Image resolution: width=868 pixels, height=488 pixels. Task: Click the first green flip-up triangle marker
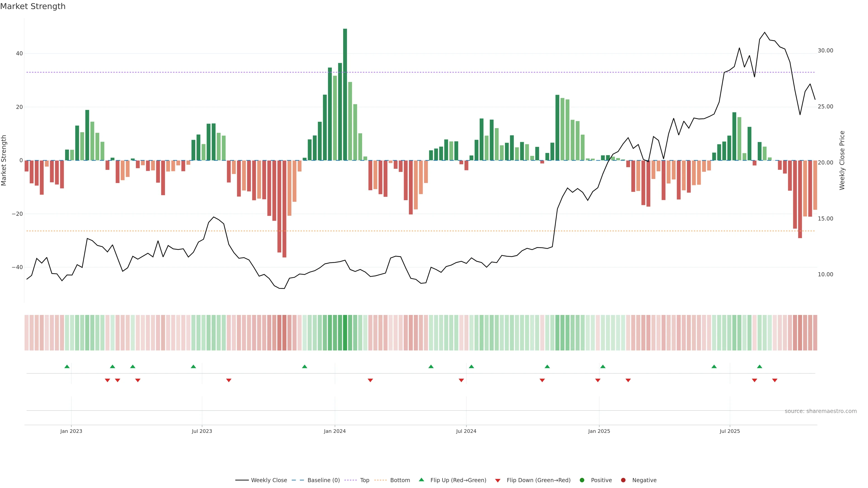pos(67,366)
